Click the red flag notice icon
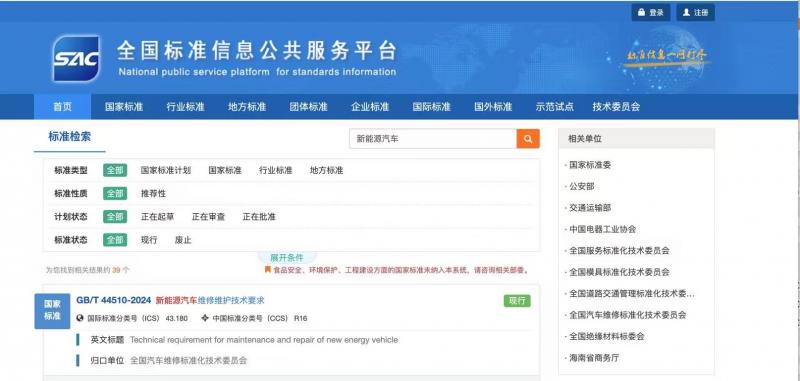Image resolution: width=800 pixels, height=381 pixels. click(267, 269)
